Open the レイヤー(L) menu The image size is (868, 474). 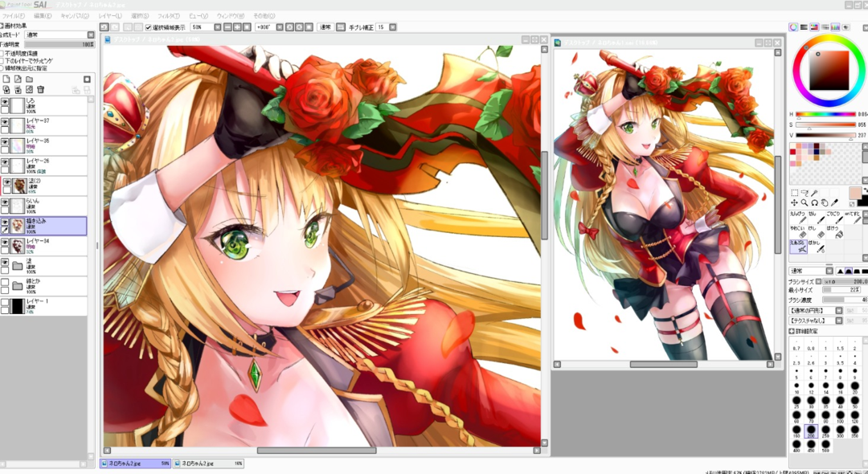point(110,15)
